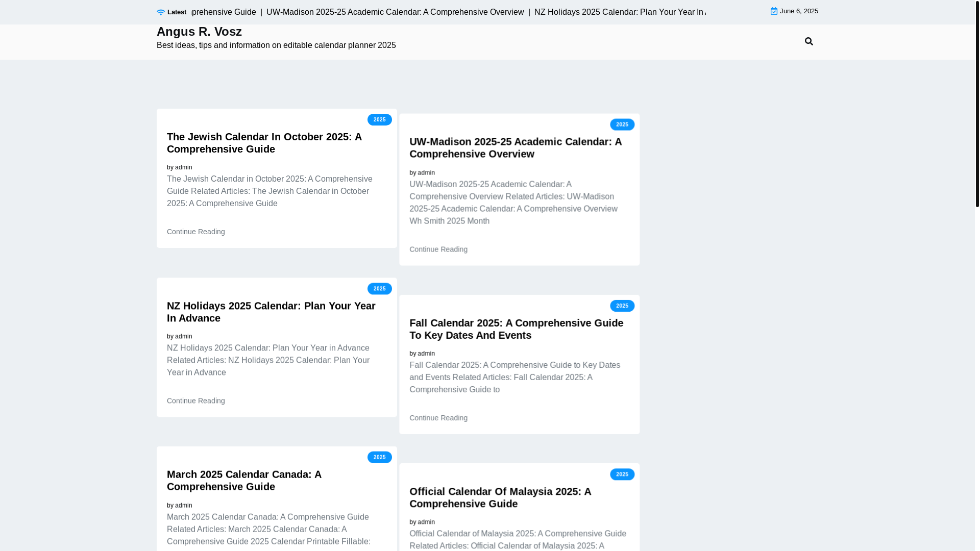The height and width of the screenshot is (551, 980).
Task: Open admin author on UW-Madison card
Action: click(x=426, y=172)
